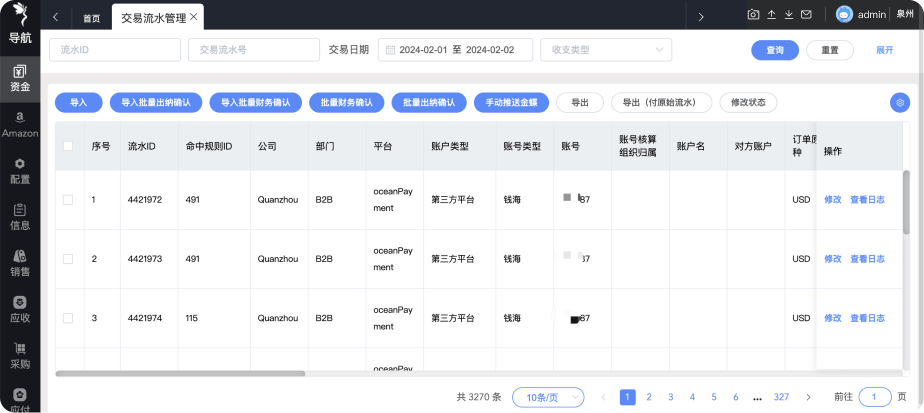Check the row for 流水ID 4421972
Screen dimensions: 924x413
(x=68, y=200)
